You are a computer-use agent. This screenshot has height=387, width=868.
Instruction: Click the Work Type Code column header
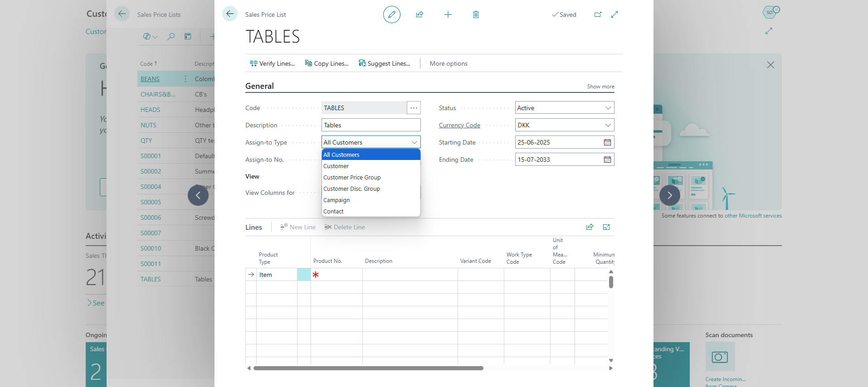(x=519, y=258)
